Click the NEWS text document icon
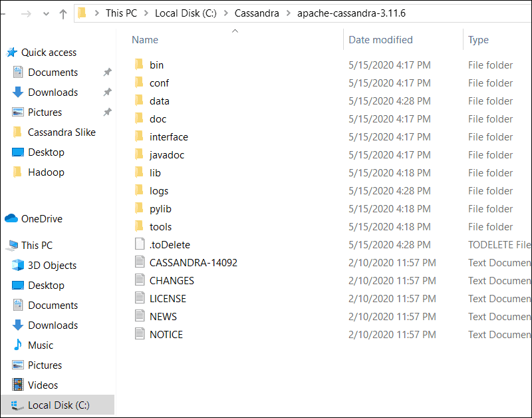 (140, 315)
